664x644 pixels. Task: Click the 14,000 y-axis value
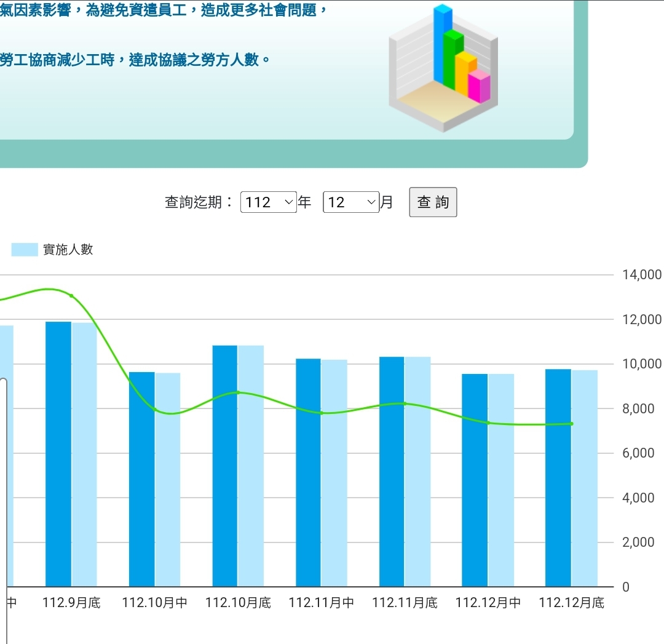(641, 274)
